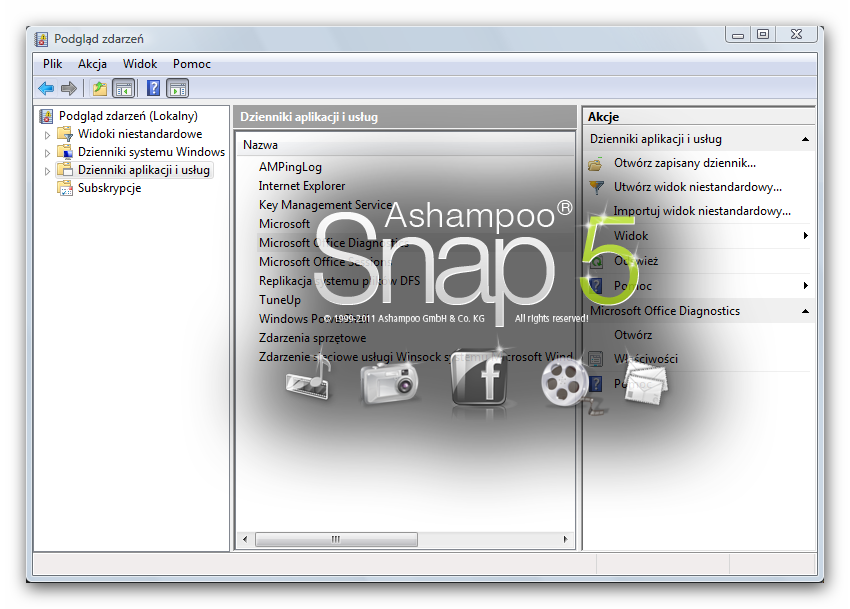Image resolution: width=850 pixels, height=609 pixels.
Task: Open the Pomoc menu in the menu bar
Action: point(192,64)
